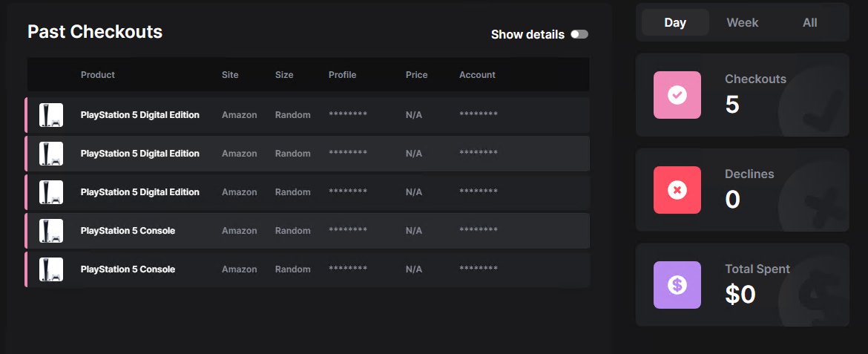The width and height of the screenshot is (868, 354).
Task: Switch to the Week tab
Action: pos(743,23)
